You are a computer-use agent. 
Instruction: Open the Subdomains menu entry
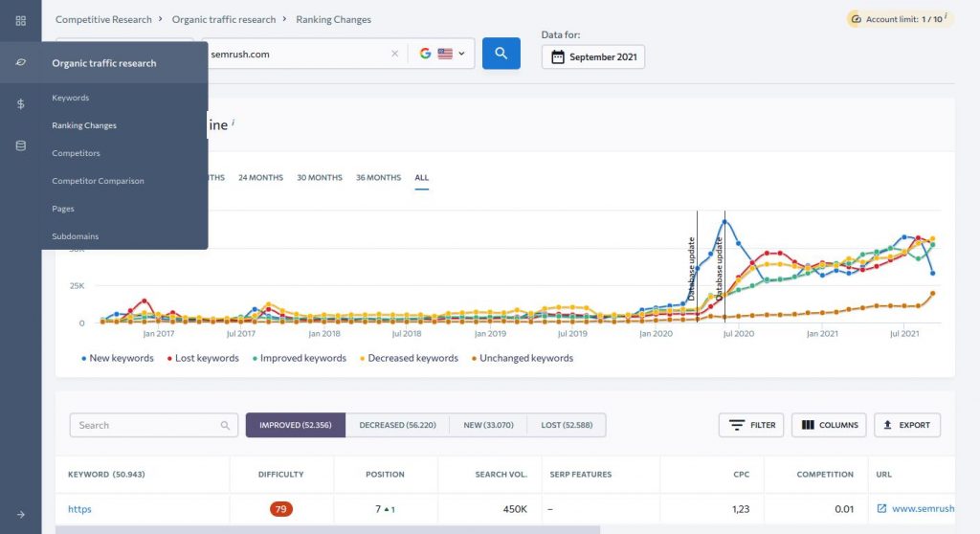pyautogui.click(x=75, y=235)
